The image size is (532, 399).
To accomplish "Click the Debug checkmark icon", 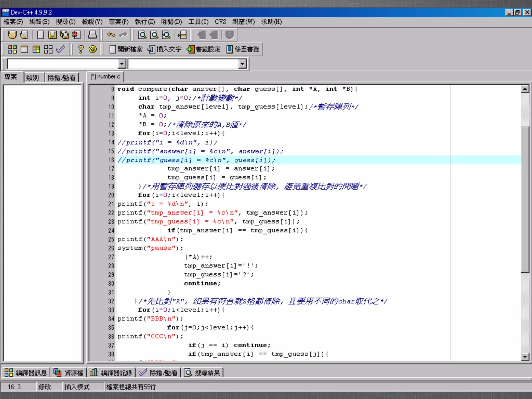I will 60,49.
